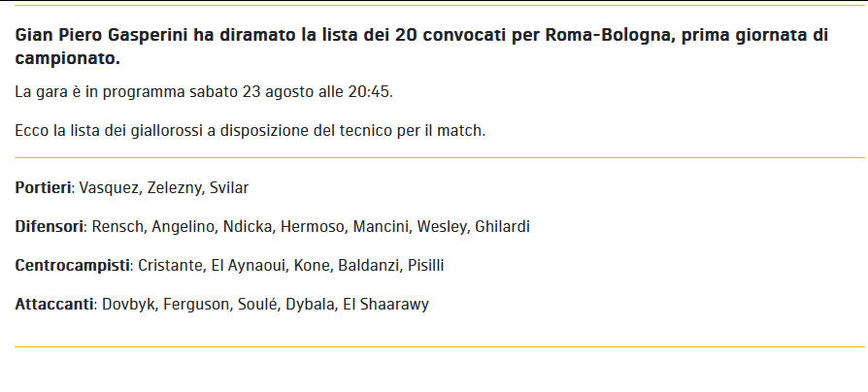Click the bold Attaccanti label
The width and height of the screenshot is (868, 392).
[54, 305]
